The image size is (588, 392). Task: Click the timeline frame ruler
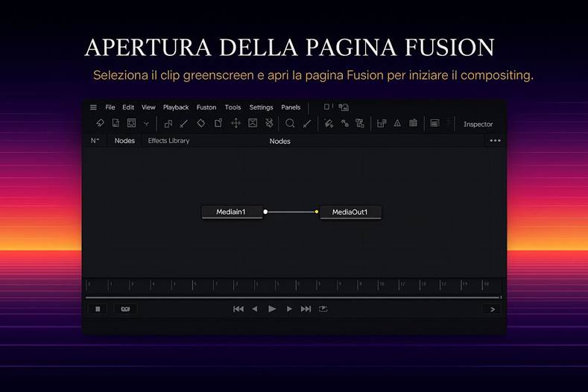[294, 285]
